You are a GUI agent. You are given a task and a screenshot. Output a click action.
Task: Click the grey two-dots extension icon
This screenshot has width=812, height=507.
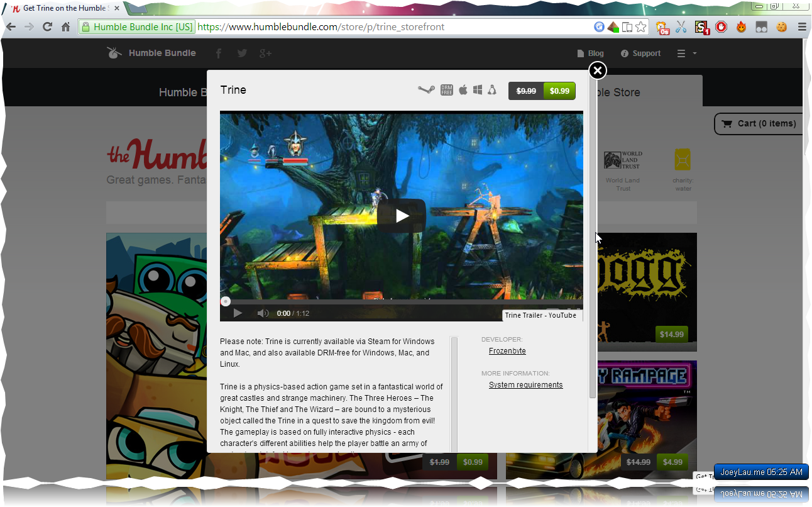tap(762, 27)
